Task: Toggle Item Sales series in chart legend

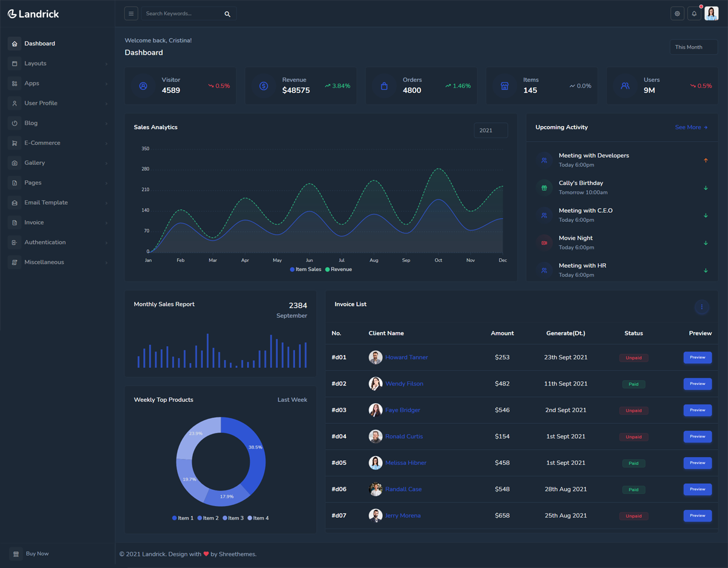Action: [306, 269]
